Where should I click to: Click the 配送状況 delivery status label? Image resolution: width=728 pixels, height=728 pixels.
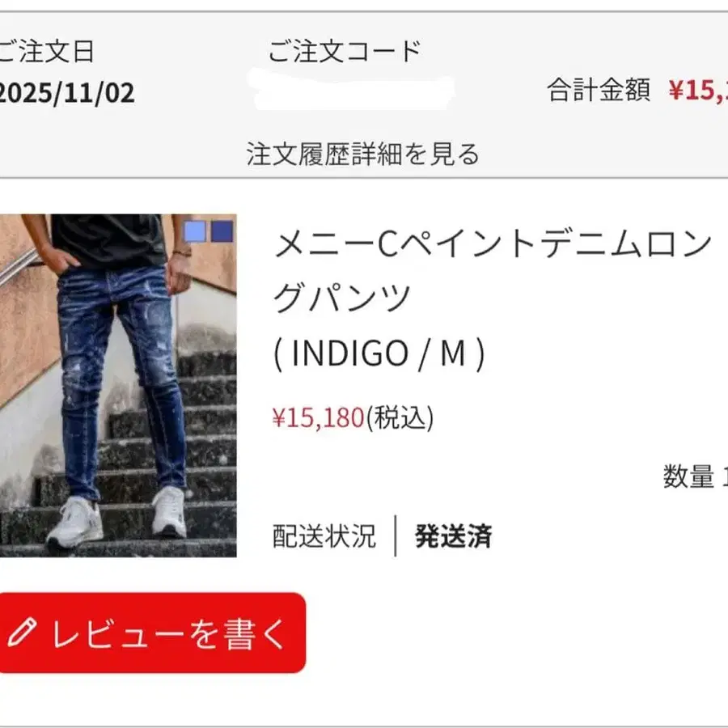pos(324,536)
